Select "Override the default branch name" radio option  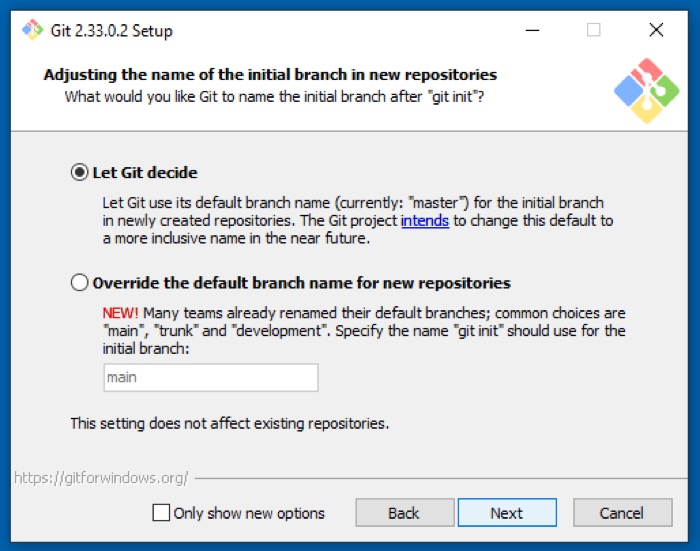(x=79, y=283)
